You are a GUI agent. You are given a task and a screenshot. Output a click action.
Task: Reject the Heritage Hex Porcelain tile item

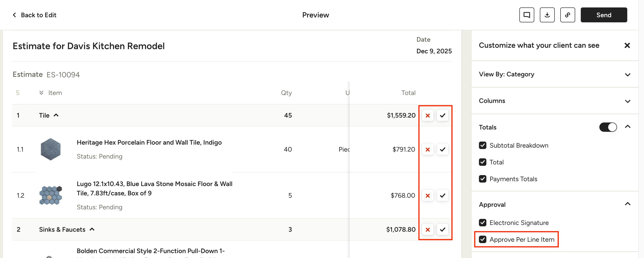click(x=428, y=149)
